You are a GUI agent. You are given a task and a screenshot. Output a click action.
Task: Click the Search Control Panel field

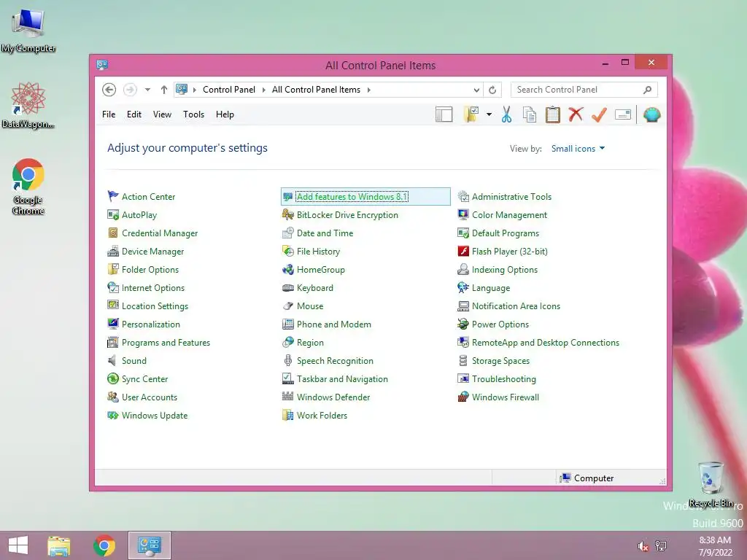tap(584, 90)
